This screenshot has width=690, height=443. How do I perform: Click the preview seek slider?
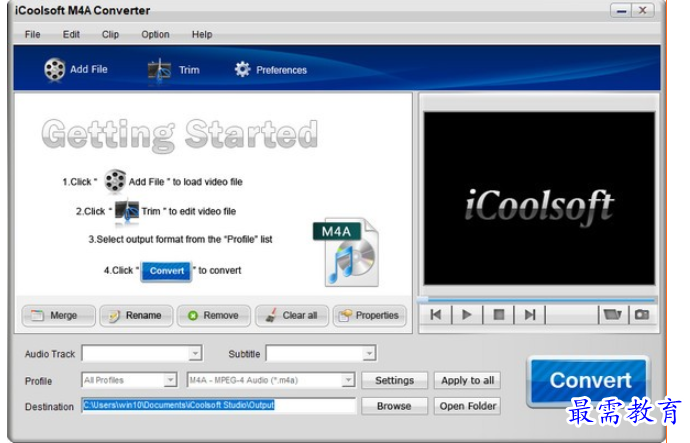537,300
